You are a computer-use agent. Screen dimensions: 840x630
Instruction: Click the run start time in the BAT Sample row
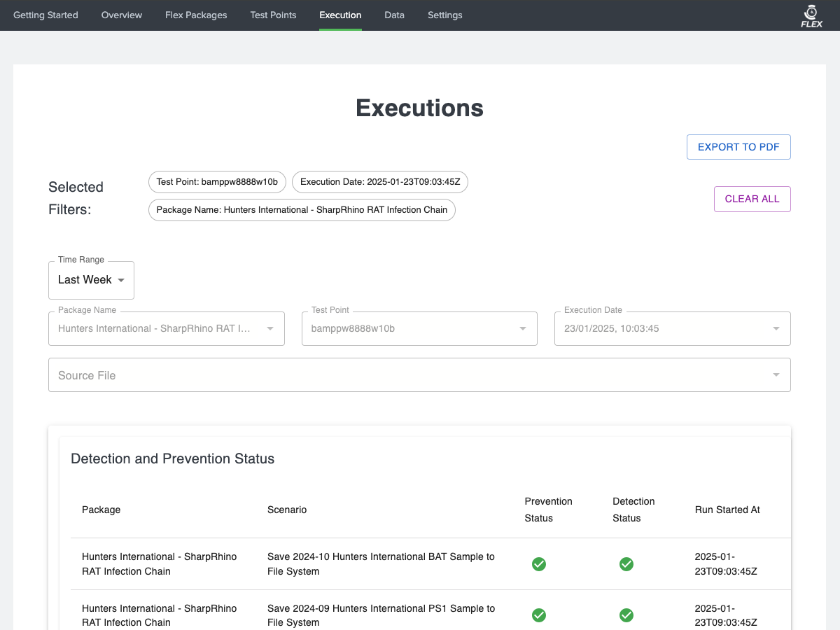[726, 564]
